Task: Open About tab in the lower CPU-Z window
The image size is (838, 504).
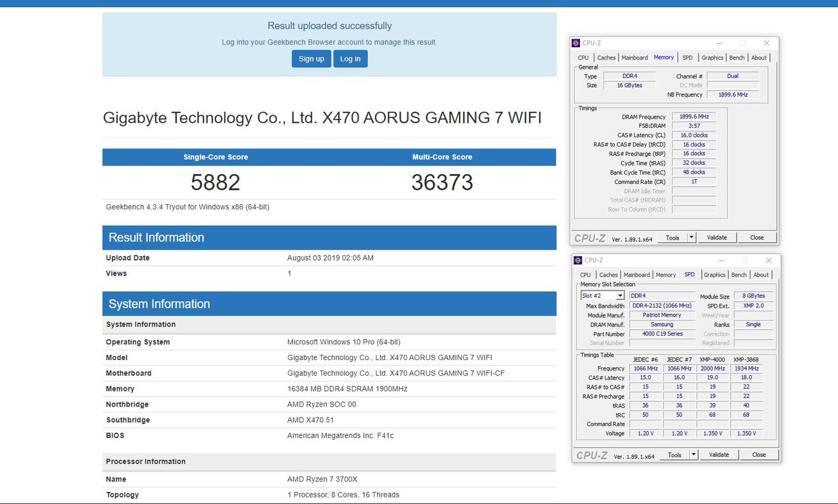Action: click(x=761, y=275)
